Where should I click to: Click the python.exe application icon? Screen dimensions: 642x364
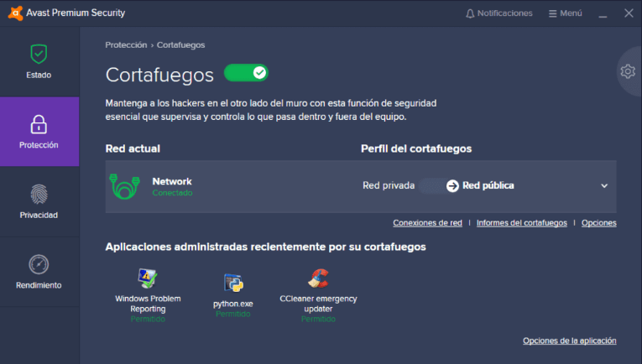(233, 283)
